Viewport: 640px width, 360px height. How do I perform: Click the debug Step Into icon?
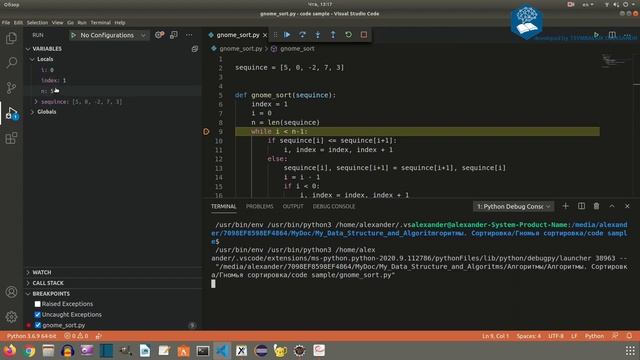[x=318, y=35]
